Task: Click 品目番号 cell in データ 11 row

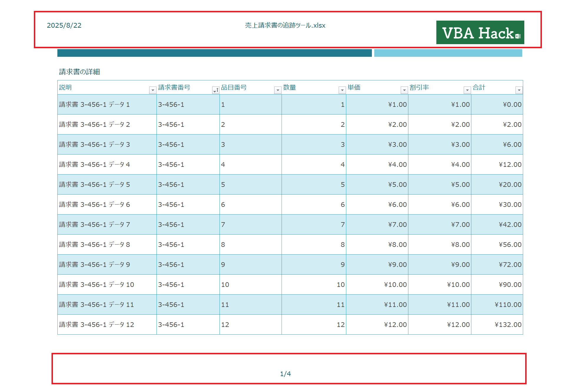Action: click(251, 305)
